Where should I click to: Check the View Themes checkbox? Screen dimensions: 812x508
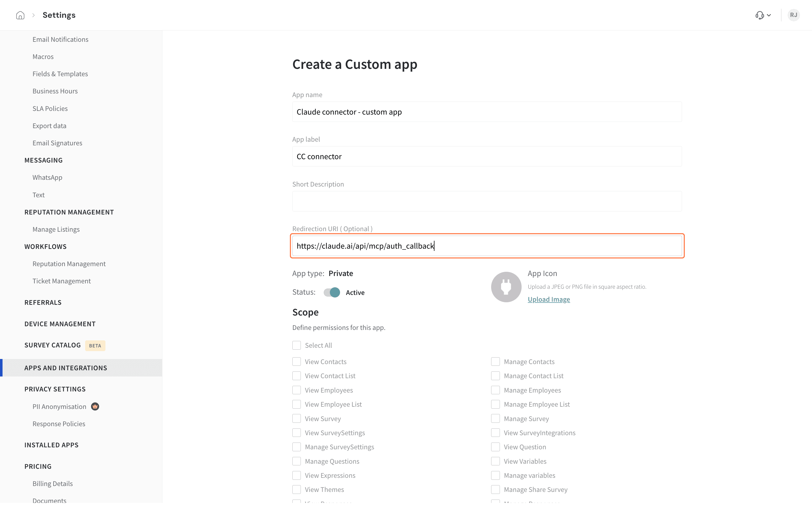[x=296, y=490]
